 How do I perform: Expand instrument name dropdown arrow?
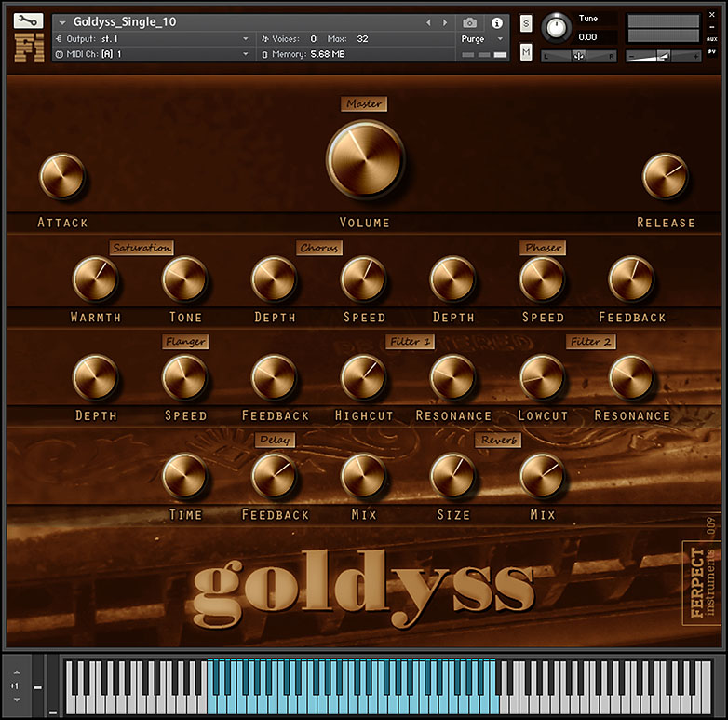[x=62, y=22]
